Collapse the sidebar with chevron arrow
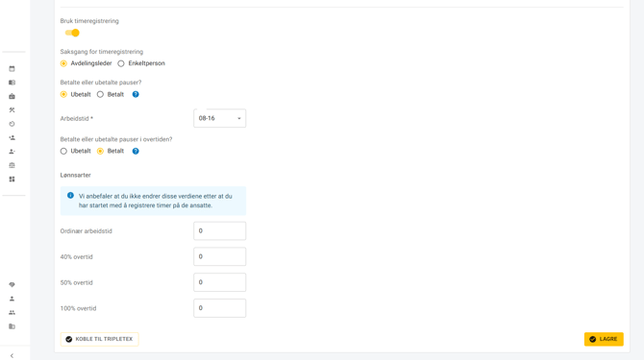Screen dimensions: 644x360 click(x=12, y=355)
